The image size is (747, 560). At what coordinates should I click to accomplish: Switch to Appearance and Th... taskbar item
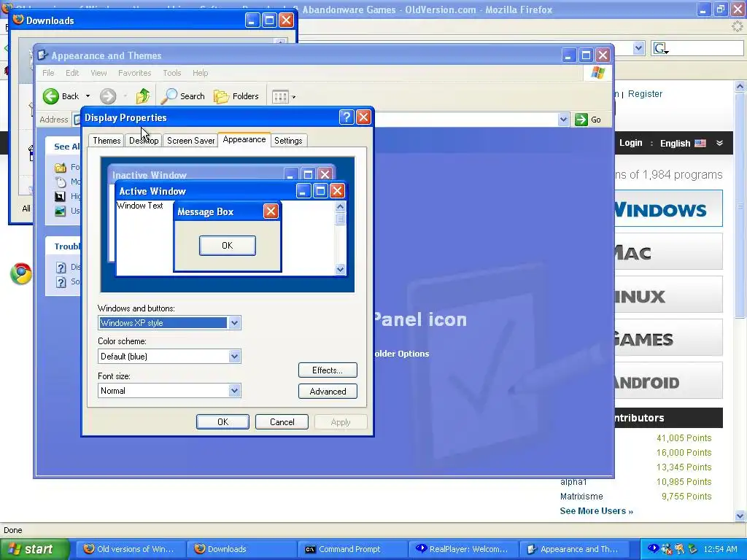pos(575,549)
